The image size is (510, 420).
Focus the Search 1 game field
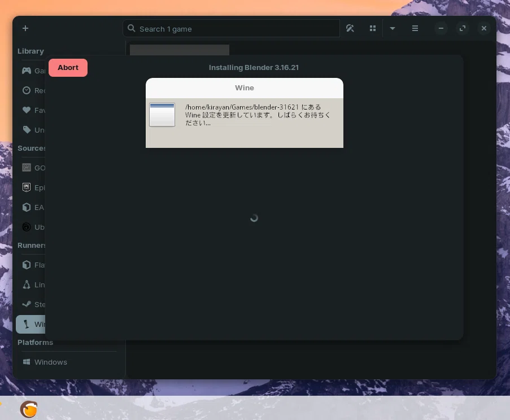pyautogui.click(x=231, y=29)
